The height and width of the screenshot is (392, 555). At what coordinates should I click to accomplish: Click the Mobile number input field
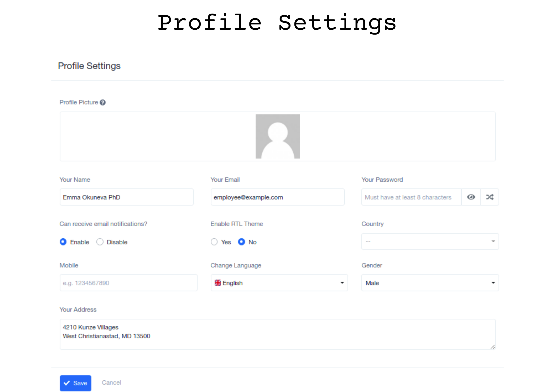128,283
